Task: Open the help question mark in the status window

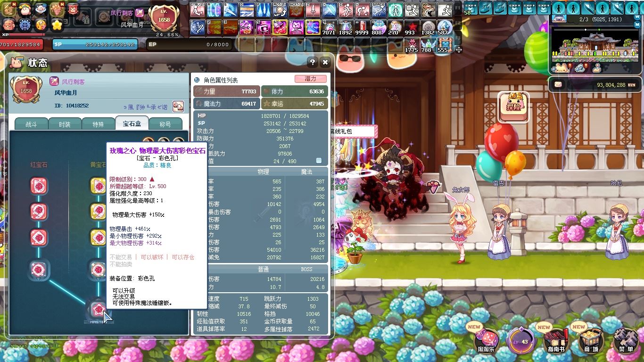Action: [312, 62]
